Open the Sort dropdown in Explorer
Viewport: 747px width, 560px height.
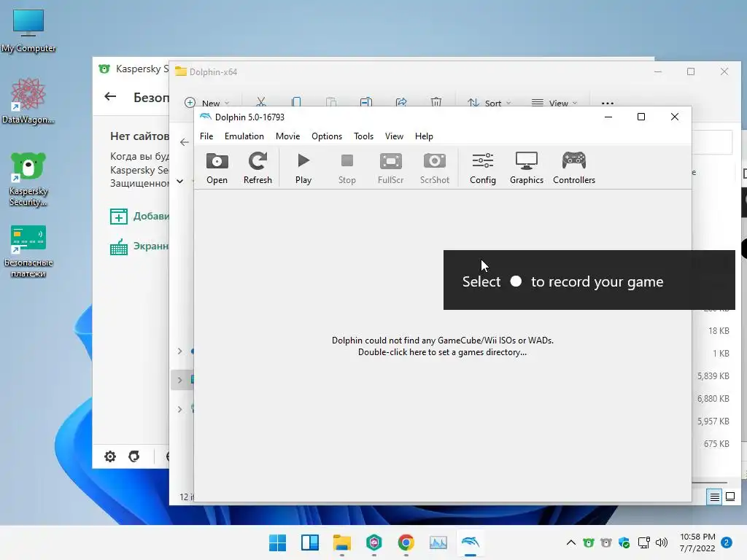[489, 103]
